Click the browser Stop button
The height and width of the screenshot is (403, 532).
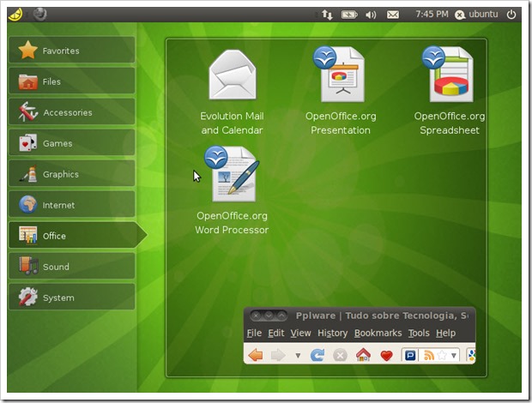click(x=340, y=355)
